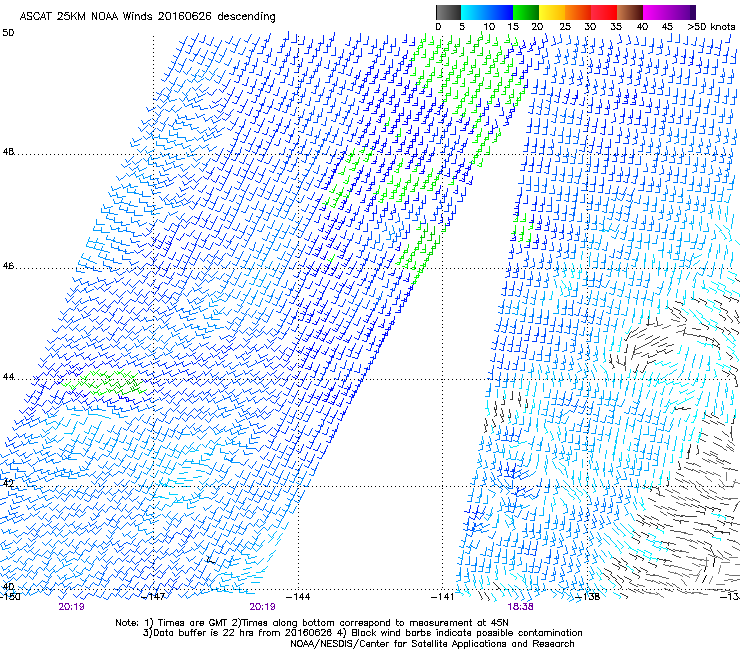Click the '15' label under the color scale
The width and height of the screenshot is (740, 650).
(513, 27)
